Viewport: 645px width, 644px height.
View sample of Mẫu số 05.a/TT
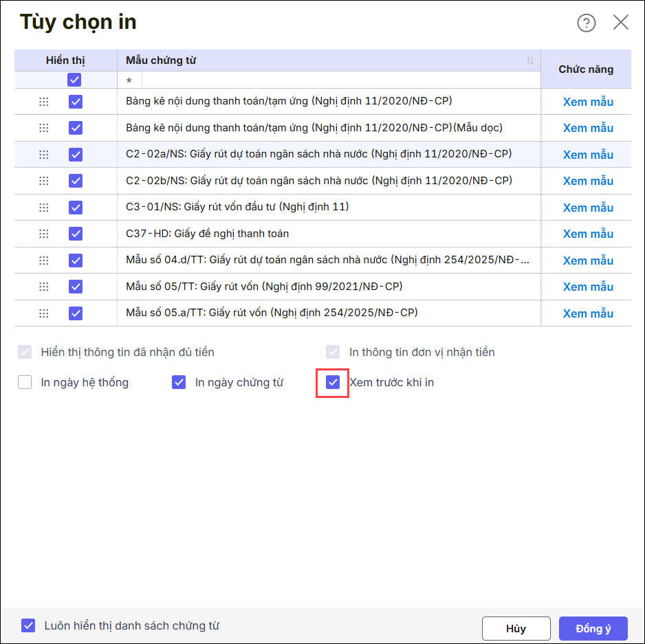coord(588,313)
